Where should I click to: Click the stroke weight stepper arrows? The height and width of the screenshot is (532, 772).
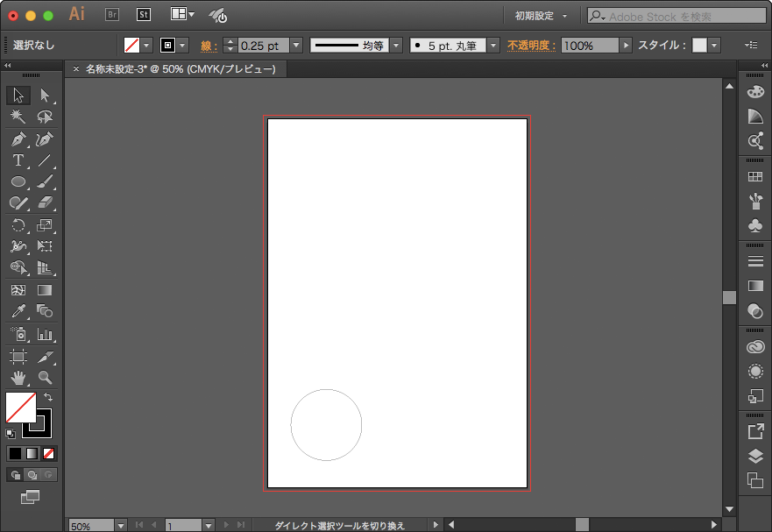pyautogui.click(x=230, y=46)
